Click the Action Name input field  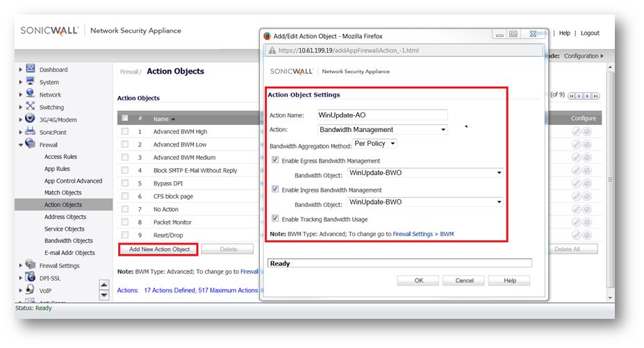pyautogui.click(x=381, y=115)
